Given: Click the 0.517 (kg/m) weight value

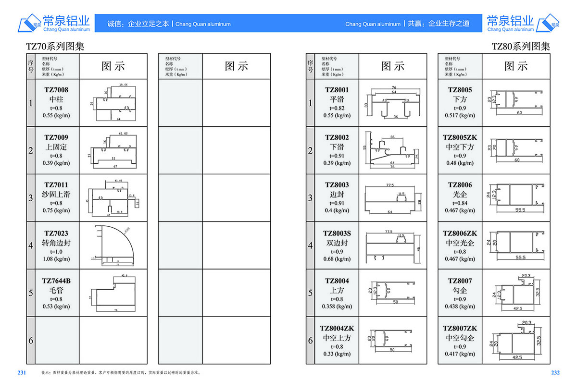Looking at the screenshot, I should (460, 115).
